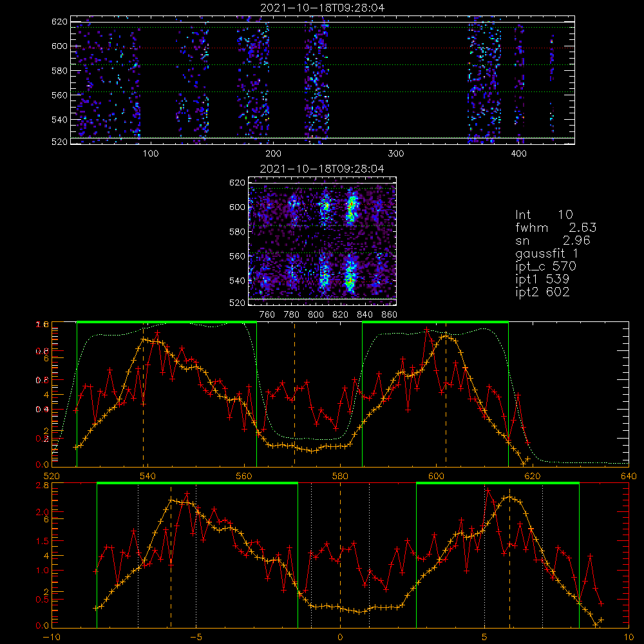Click the '-5' x-axis label of the bottom plot
644x644 pixels.
(x=196, y=638)
